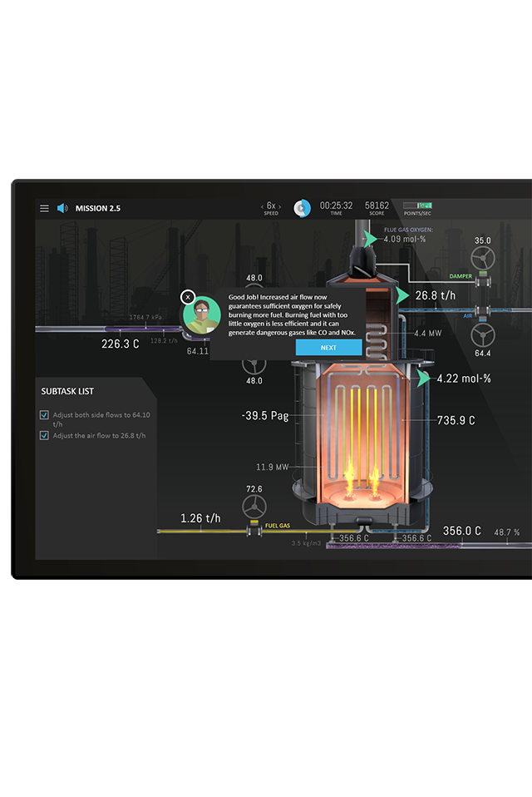The height and width of the screenshot is (797, 532).
Task: Turn the air valve wheel showing 64.4
Action: click(482, 334)
